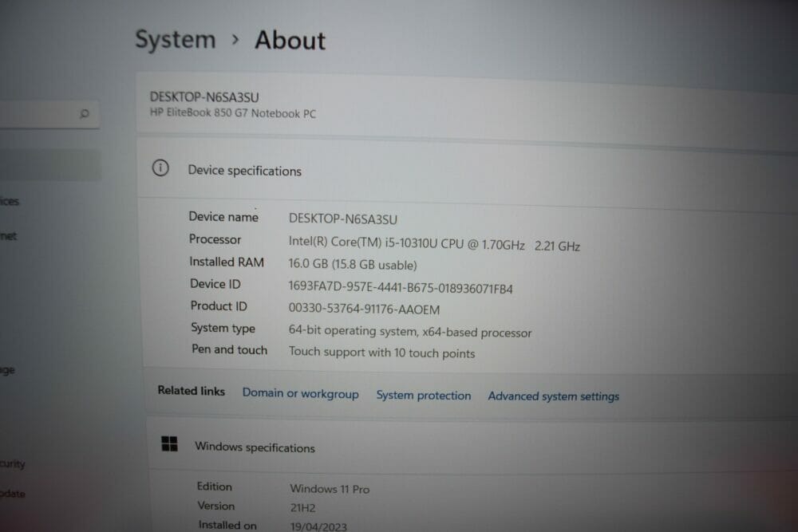Open the Domain or workgroup link
798x532 pixels.
(x=300, y=394)
